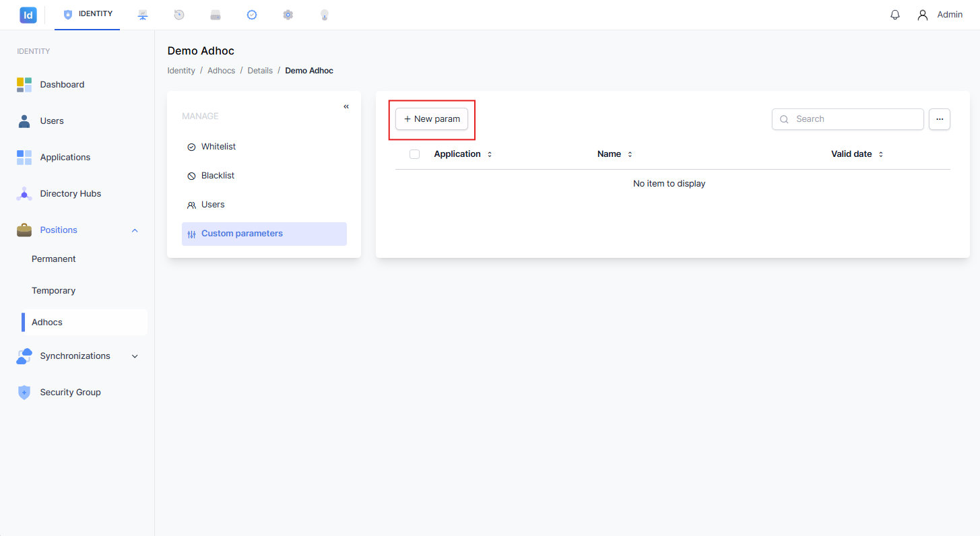This screenshot has width=980, height=536.
Task: Open the settings gear module icon
Action: pyautogui.click(x=288, y=15)
